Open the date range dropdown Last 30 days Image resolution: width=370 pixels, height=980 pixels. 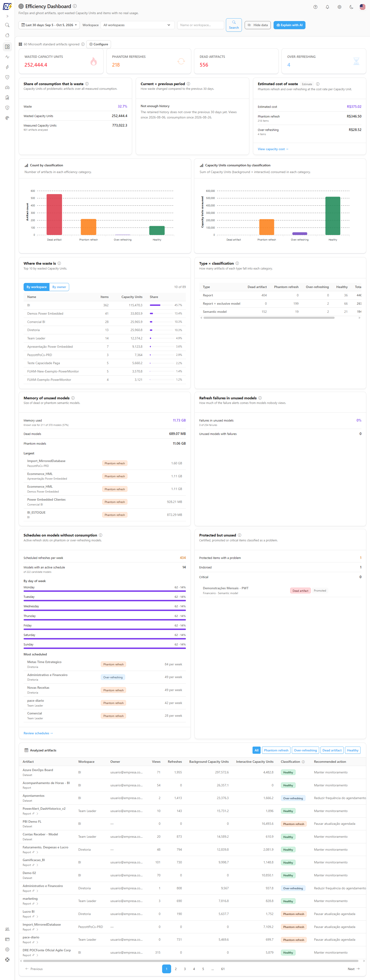point(49,25)
